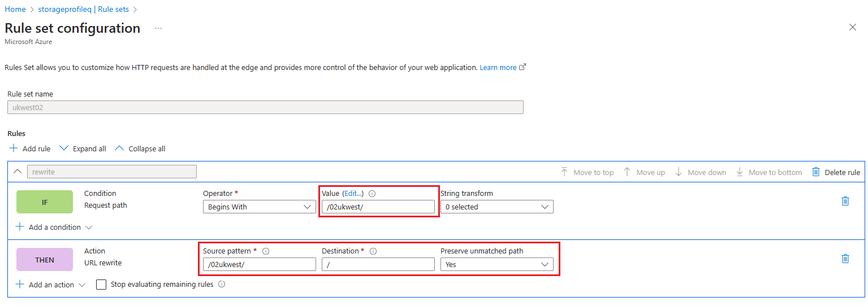Open the String transform dropdown
This screenshot has width=868, height=306.
click(496, 207)
